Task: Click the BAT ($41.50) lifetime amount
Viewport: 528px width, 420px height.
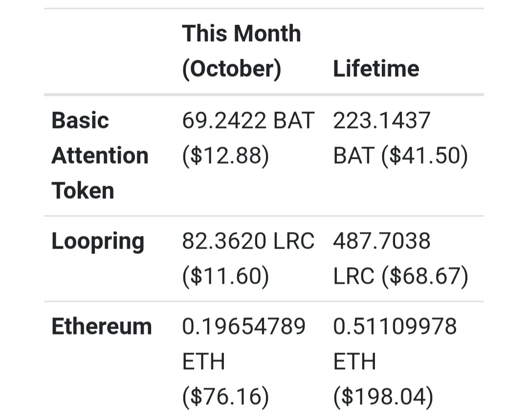Action: pyautogui.click(x=400, y=155)
